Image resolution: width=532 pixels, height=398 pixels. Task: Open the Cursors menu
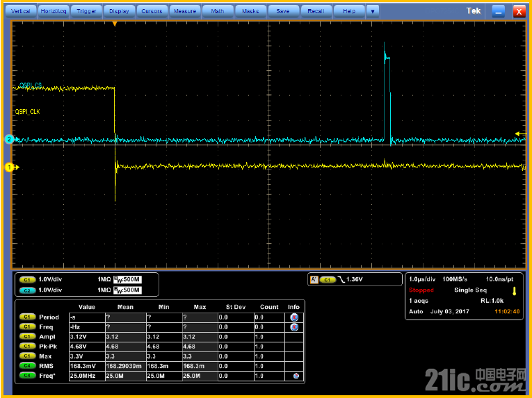pos(152,11)
